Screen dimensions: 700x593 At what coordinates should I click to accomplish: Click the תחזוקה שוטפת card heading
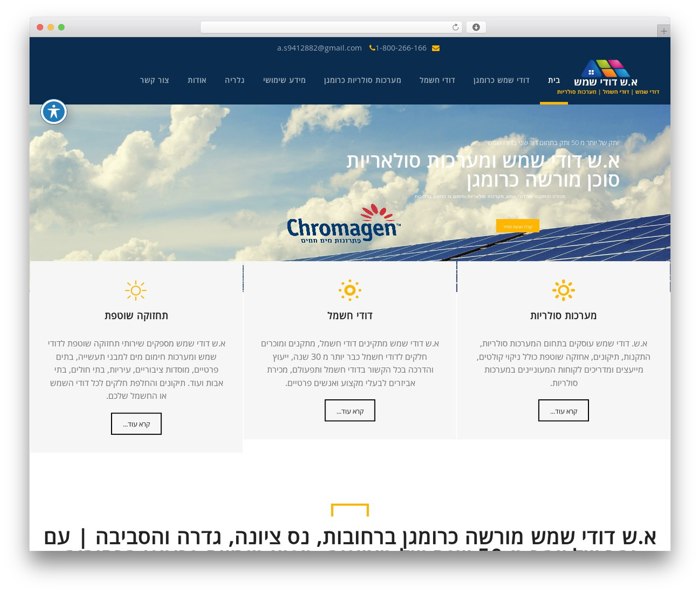136,316
